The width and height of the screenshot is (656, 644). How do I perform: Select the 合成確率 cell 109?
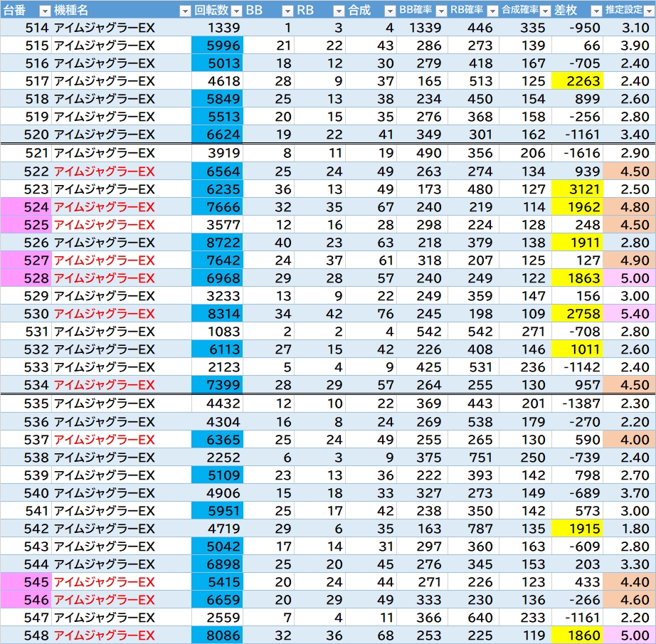coord(526,313)
